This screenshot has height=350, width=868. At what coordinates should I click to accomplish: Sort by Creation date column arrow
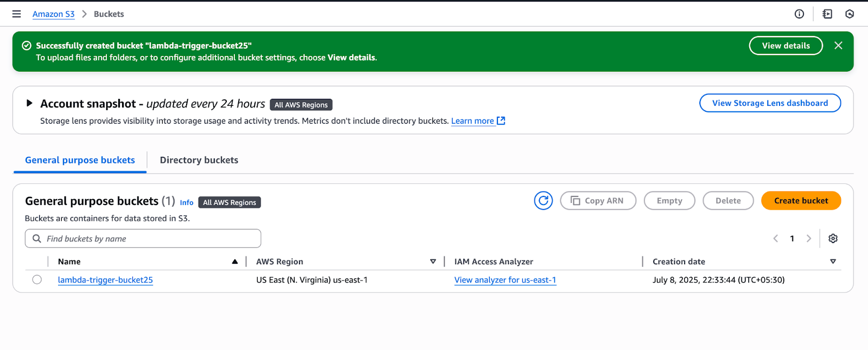(833, 262)
